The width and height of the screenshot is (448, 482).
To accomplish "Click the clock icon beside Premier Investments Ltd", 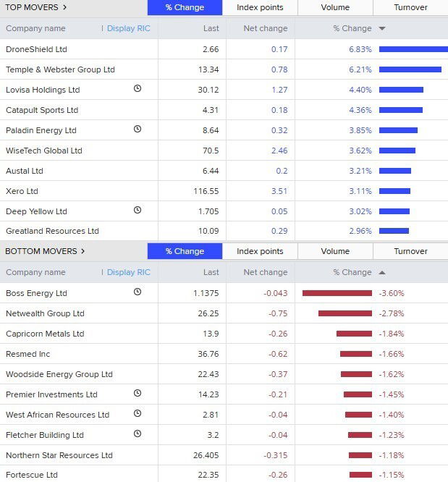I will point(138,394).
